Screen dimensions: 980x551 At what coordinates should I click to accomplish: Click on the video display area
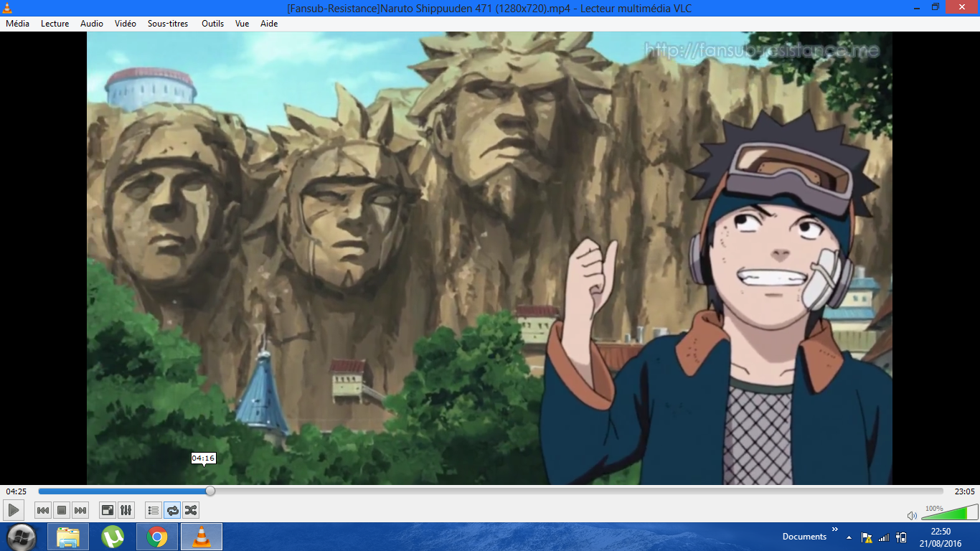coord(489,258)
